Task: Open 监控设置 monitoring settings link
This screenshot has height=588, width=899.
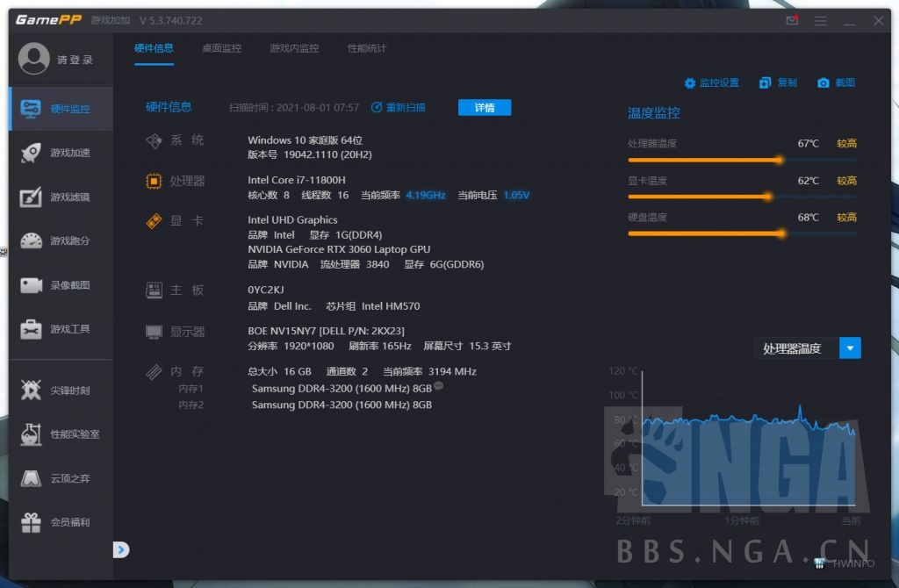Action: click(719, 83)
